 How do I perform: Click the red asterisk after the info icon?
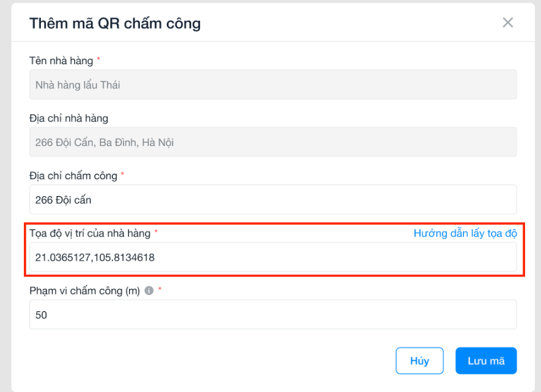coord(160,289)
